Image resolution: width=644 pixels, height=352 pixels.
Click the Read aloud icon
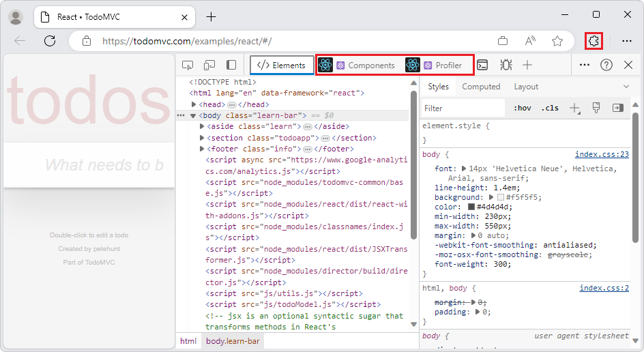tap(530, 41)
